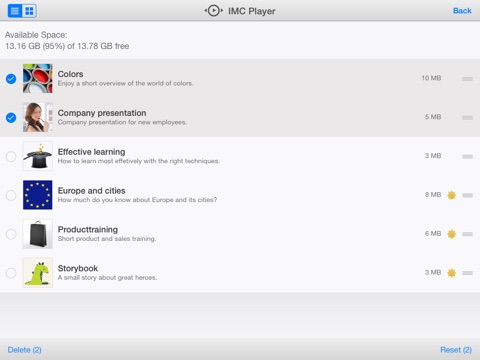The width and height of the screenshot is (480, 360).
Task: Open the Europe and cities EU flag thumbnail
Action: click(38, 195)
